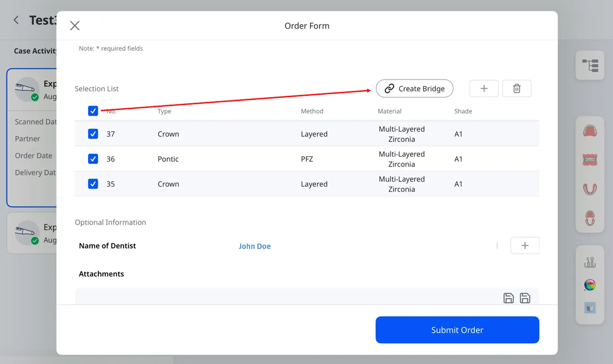Click the Shade column header
Screen dimensions: 613x364
click(x=463, y=111)
